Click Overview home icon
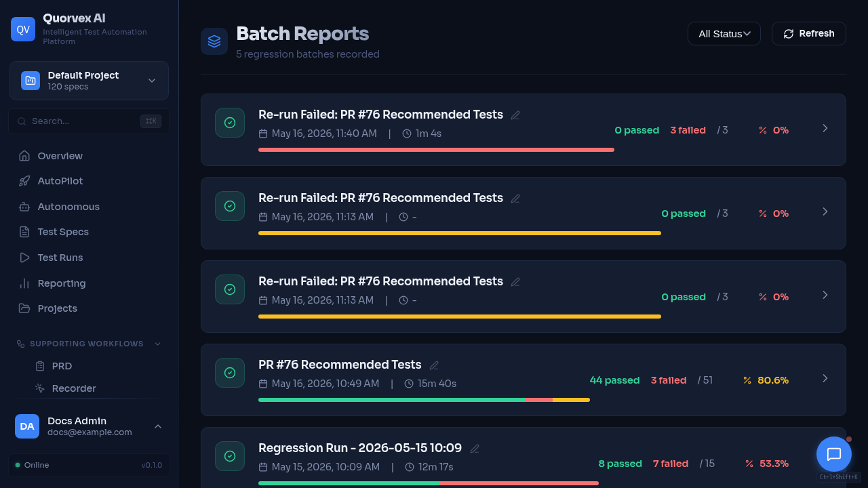Viewport: 868px width, 488px height. click(x=24, y=156)
